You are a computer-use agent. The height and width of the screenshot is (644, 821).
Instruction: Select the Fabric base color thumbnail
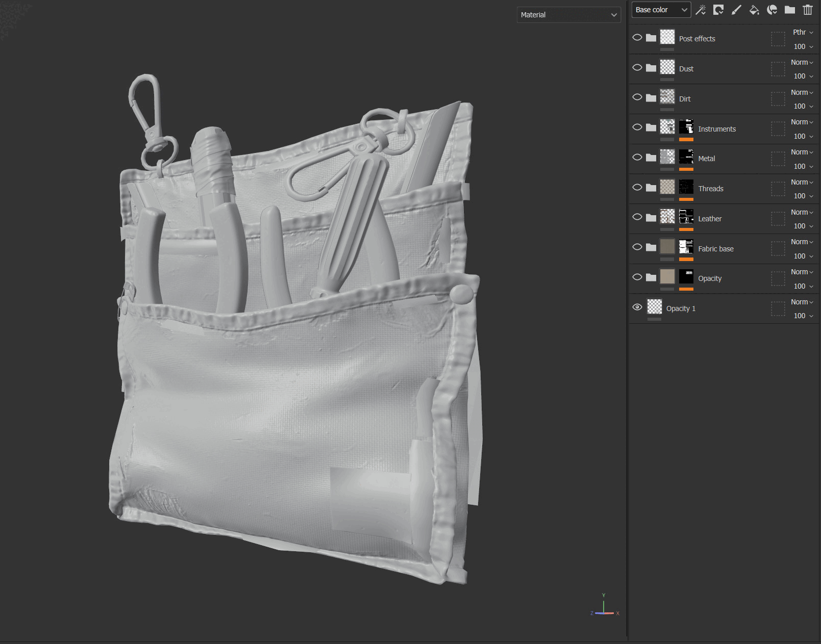(667, 246)
